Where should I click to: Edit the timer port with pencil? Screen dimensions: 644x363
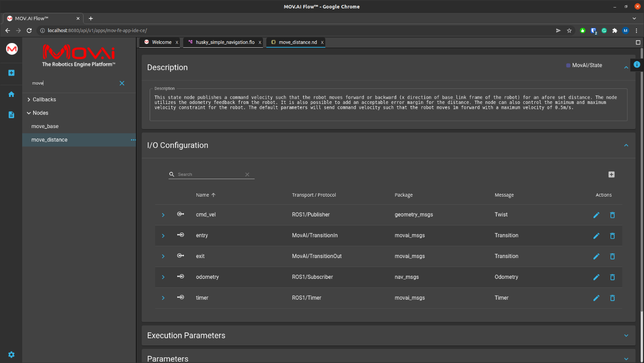(x=596, y=298)
